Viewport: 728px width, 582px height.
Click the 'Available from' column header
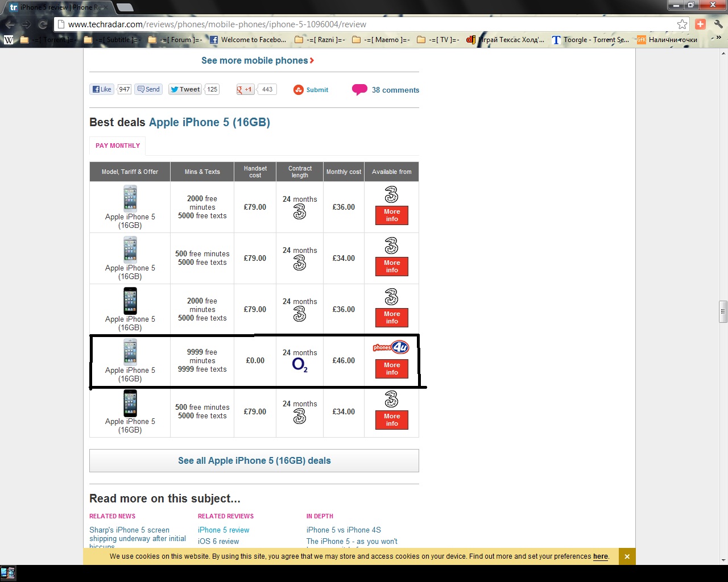coord(392,172)
